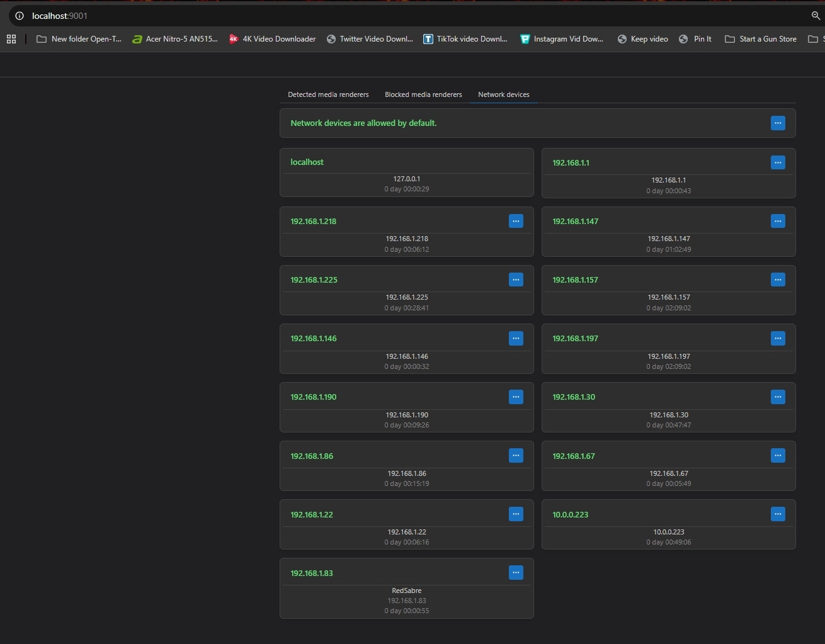Open options menu for Network devices default setting
The width and height of the screenshot is (825, 644).
tap(778, 123)
